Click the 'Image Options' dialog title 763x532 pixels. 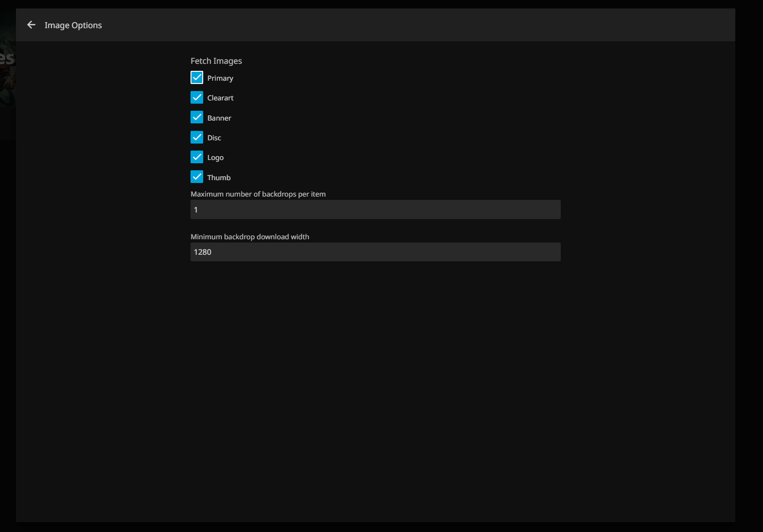click(x=73, y=25)
